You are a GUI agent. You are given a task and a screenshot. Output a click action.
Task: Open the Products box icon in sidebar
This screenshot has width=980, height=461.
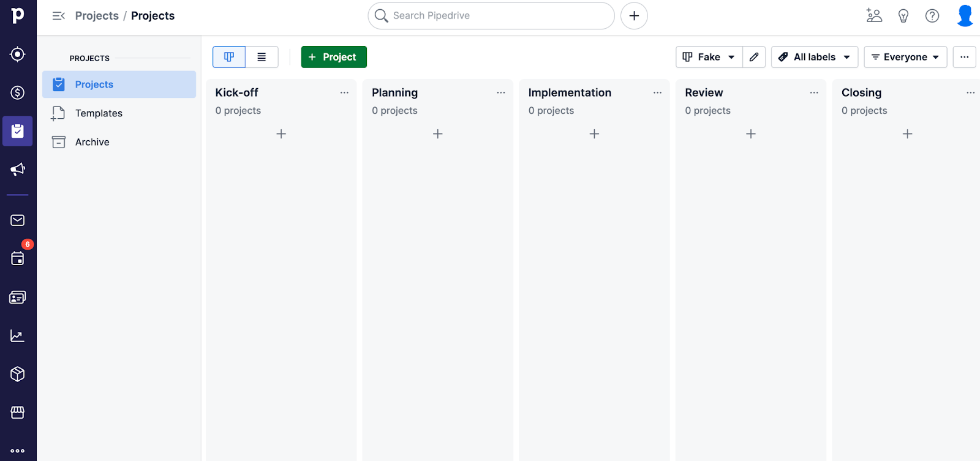coord(18,374)
